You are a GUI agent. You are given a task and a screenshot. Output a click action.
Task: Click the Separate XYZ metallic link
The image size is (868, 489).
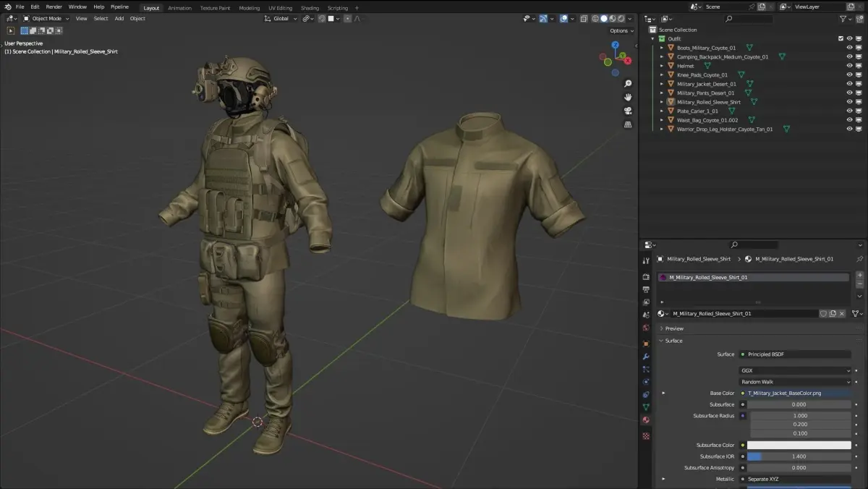[x=795, y=479]
